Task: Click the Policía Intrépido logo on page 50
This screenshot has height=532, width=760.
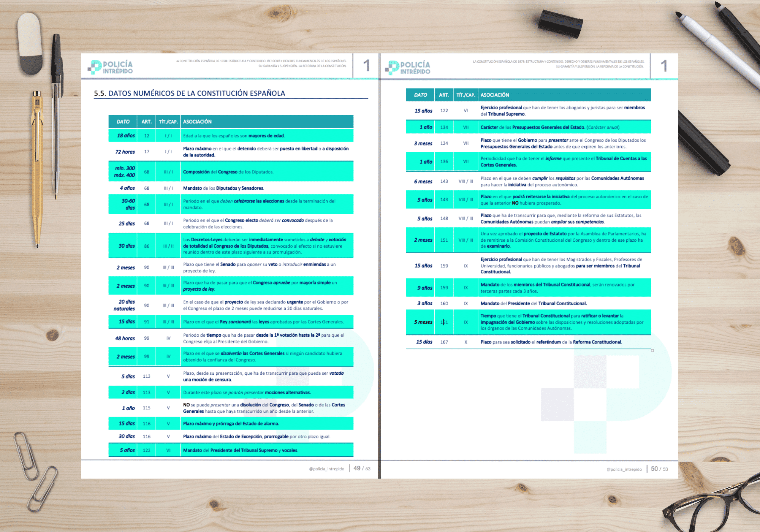Action: [408, 67]
